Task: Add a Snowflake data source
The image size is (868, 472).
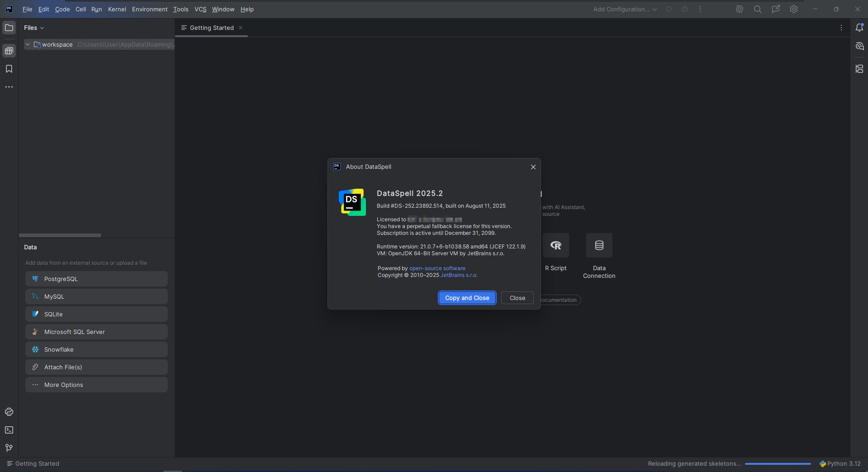Action: 96,349
